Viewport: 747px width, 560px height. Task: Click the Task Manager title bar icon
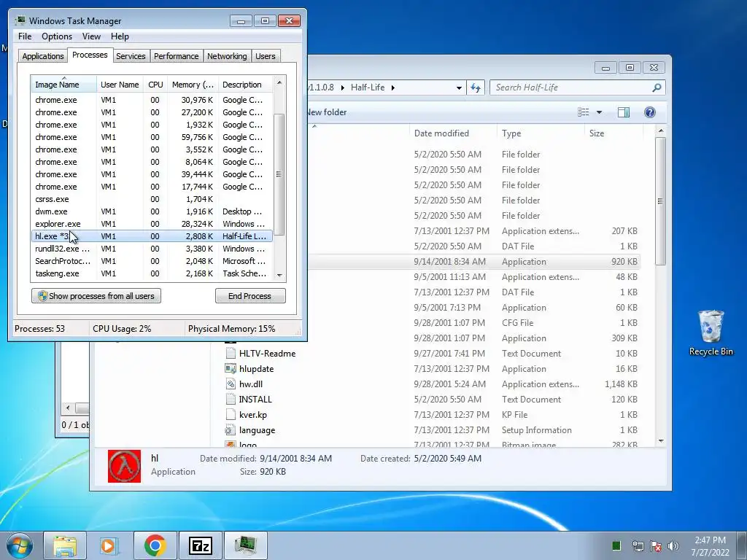20,20
